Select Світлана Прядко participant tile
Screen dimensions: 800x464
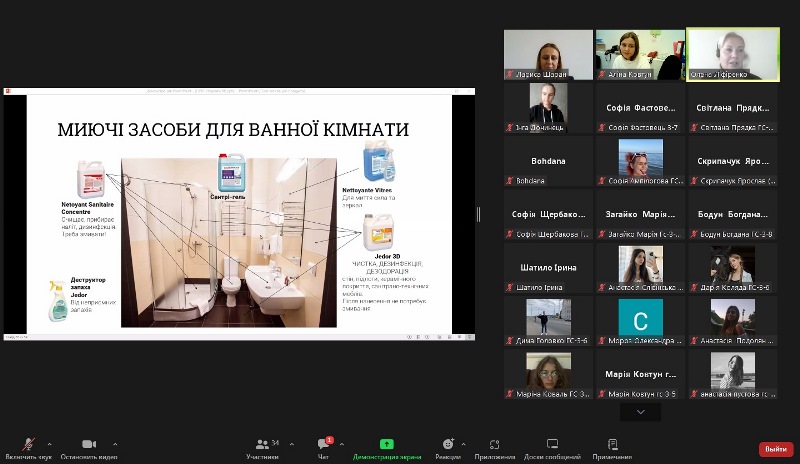pos(733,108)
